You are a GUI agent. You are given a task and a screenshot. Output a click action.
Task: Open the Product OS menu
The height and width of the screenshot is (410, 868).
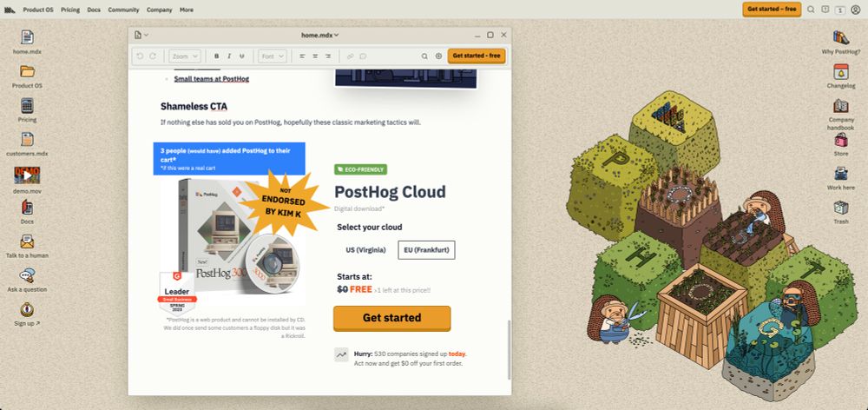coord(38,10)
